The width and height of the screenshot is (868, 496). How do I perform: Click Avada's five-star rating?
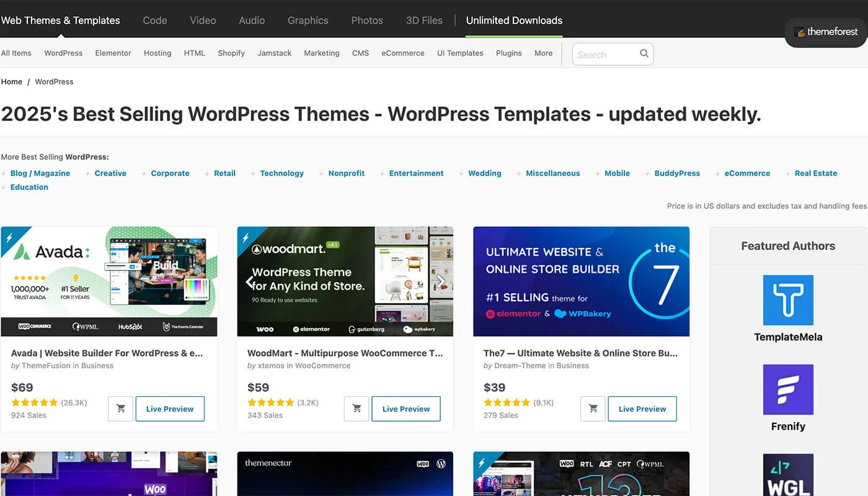34,402
